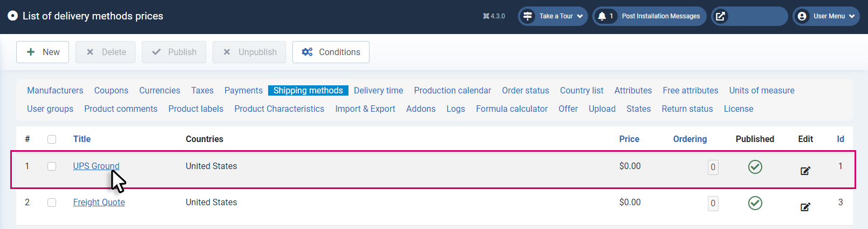
Task: Sort the list by Price column
Action: click(x=629, y=139)
